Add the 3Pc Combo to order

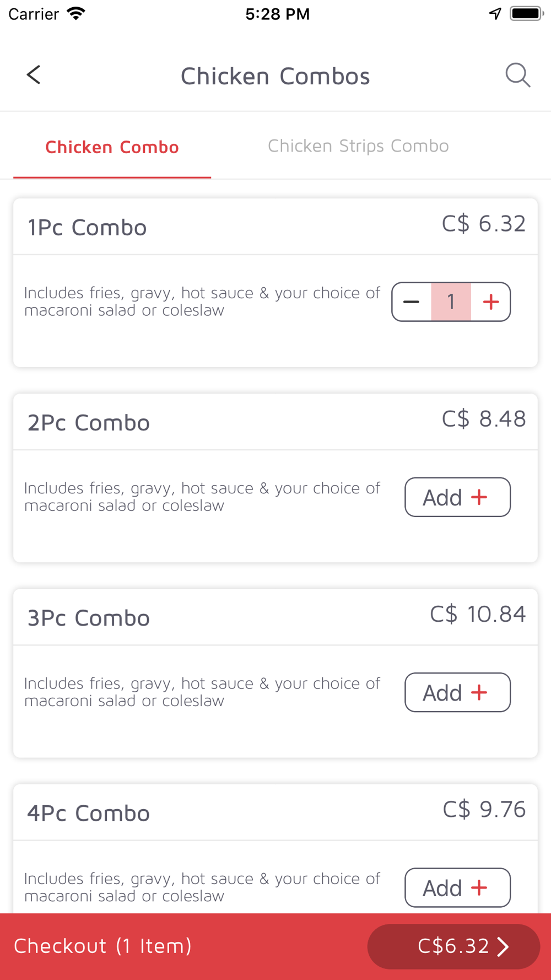(x=457, y=692)
